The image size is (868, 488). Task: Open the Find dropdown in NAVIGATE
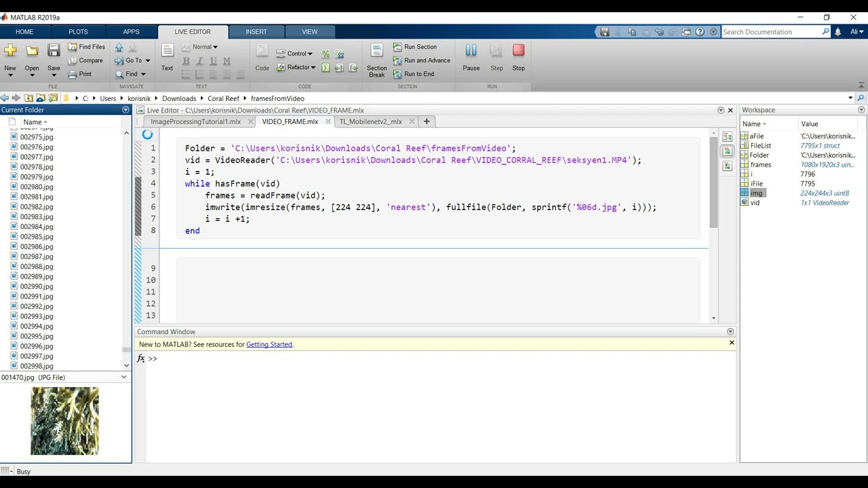(x=130, y=74)
